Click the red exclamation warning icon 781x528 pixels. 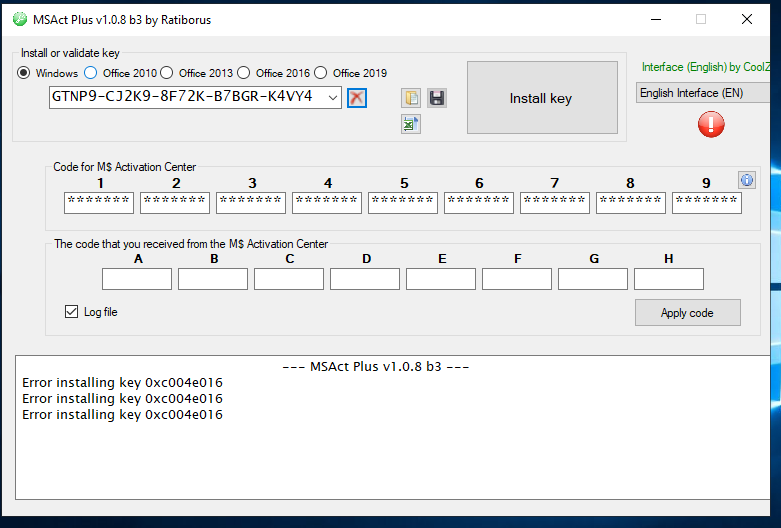[711, 124]
